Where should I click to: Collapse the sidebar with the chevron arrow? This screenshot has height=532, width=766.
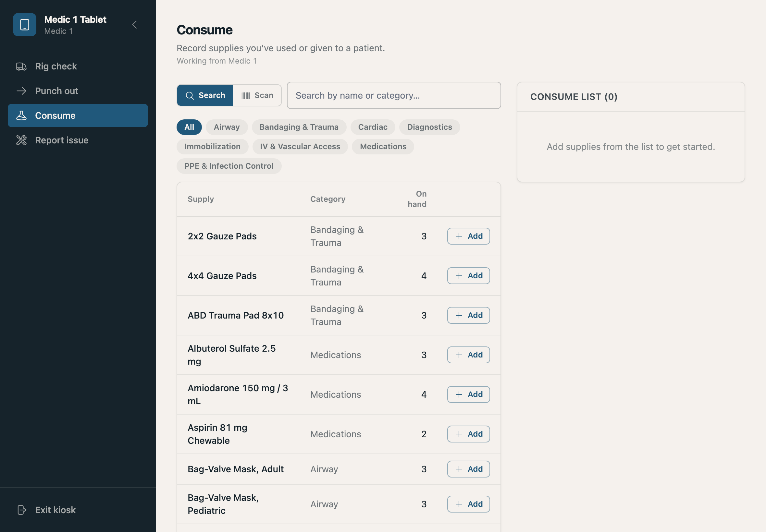pos(134,25)
